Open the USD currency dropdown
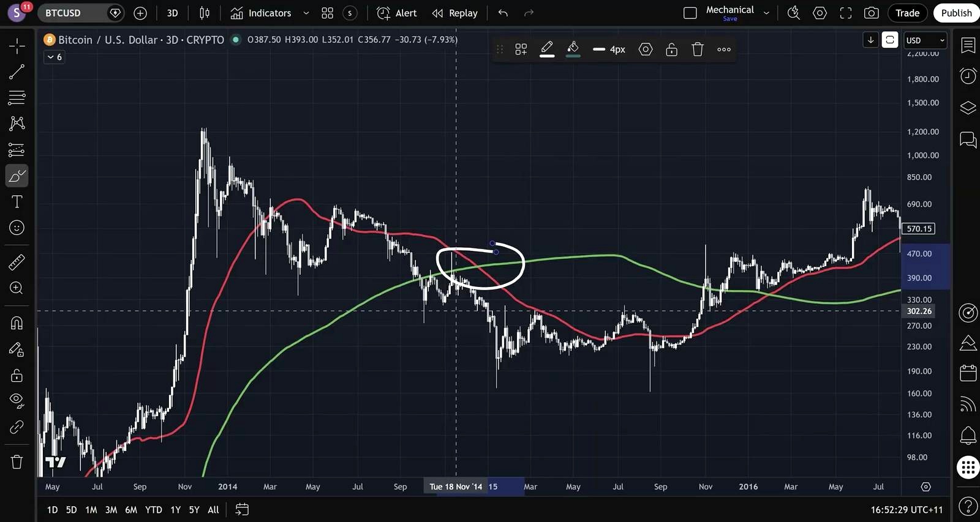 coord(925,40)
